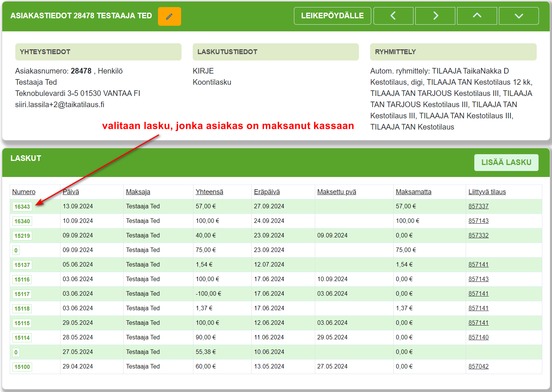Click paid date 27.05.2024

click(x=332, y=366)
